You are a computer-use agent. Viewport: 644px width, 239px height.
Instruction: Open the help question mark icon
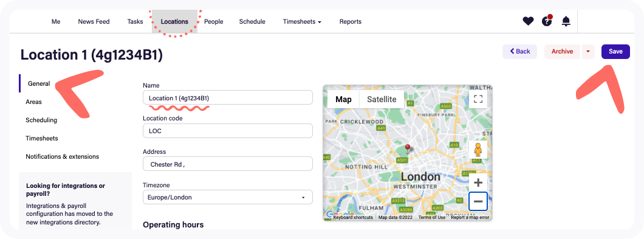pos(547,21)
